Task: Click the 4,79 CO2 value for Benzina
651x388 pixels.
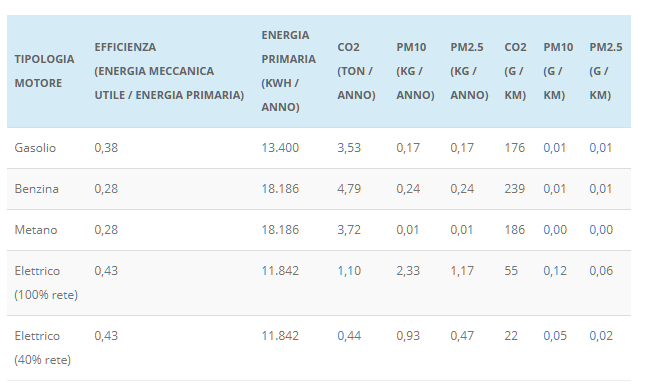Action: pos(349,189)
